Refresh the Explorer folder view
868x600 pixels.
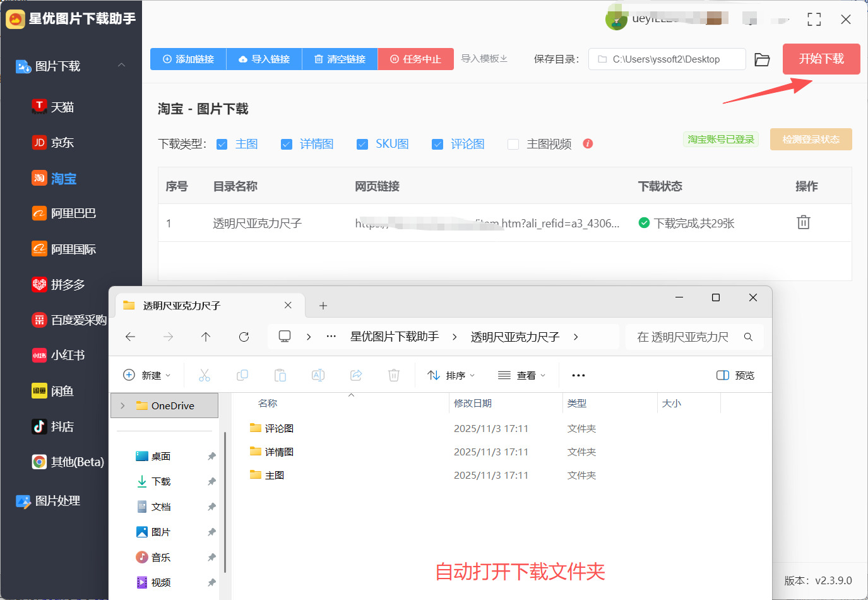(x=244, y=337)
